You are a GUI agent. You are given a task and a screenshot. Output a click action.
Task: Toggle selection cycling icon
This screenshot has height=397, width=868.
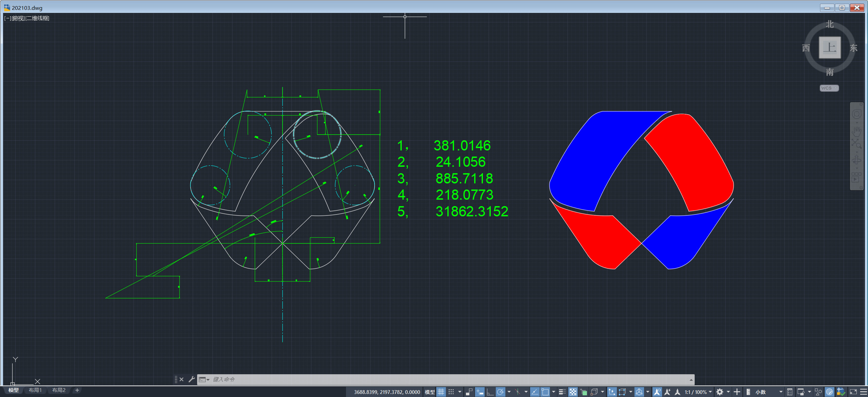(584, 392)
